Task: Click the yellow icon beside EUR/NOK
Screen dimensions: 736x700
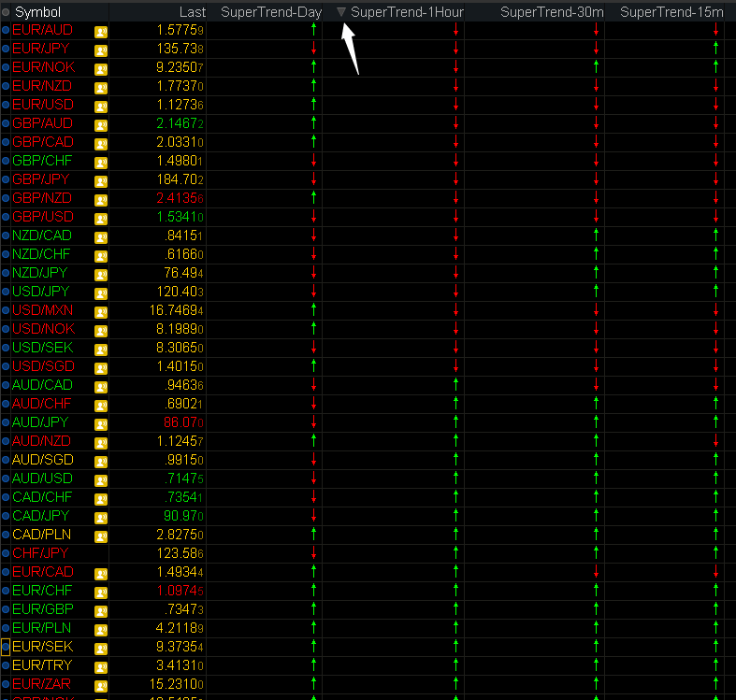Action: click(x=101, y=69)
